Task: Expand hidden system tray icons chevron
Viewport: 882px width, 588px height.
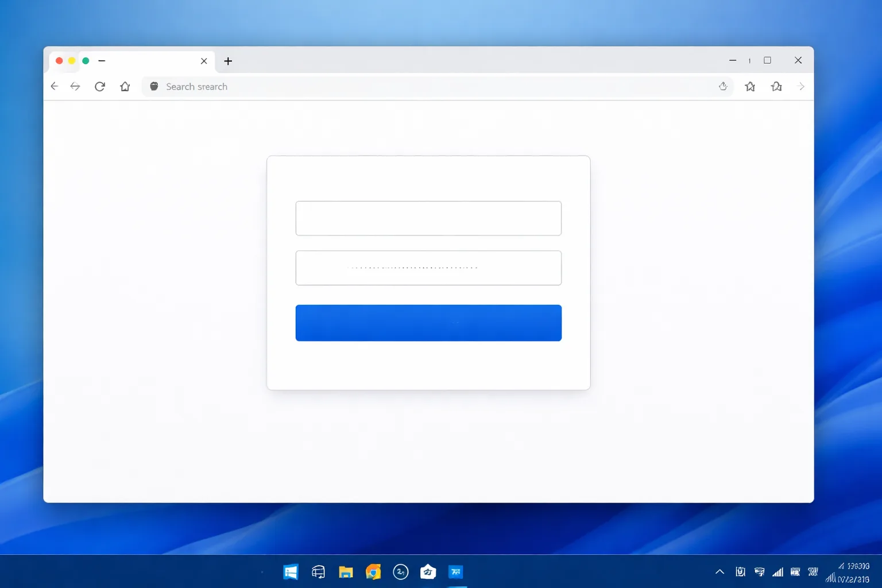Action: click(x=719, y=572)
